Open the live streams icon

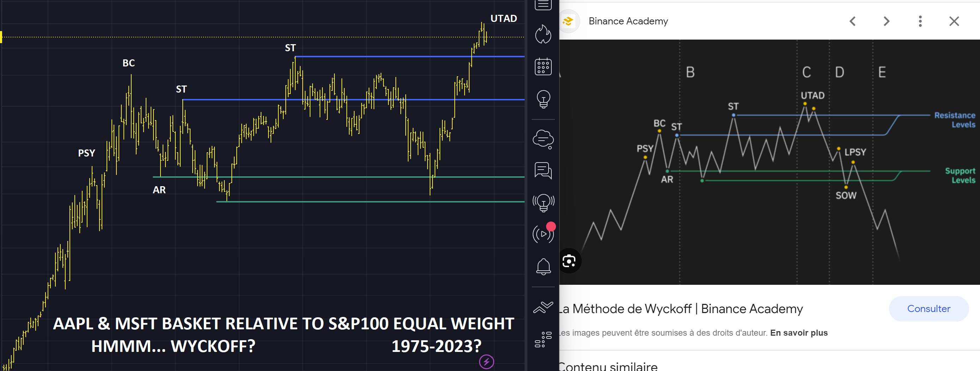click(x=543, y=234)
